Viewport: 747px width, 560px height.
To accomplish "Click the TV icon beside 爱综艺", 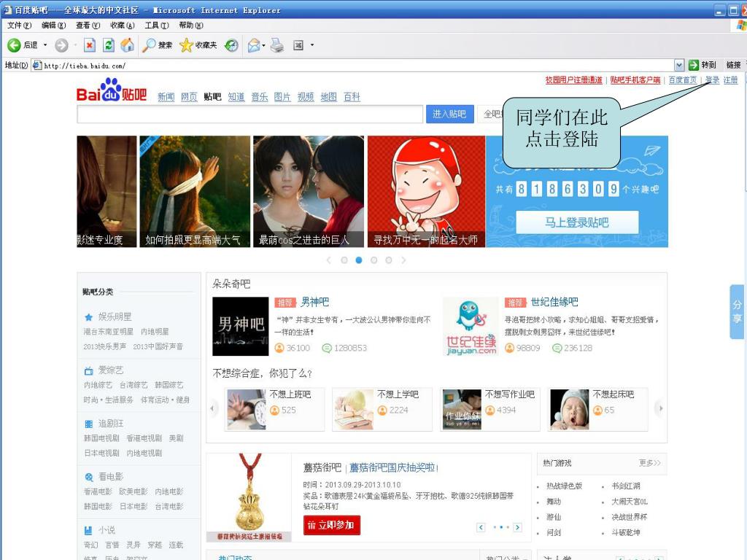I will pyautogui.click(x=88, y=370).
